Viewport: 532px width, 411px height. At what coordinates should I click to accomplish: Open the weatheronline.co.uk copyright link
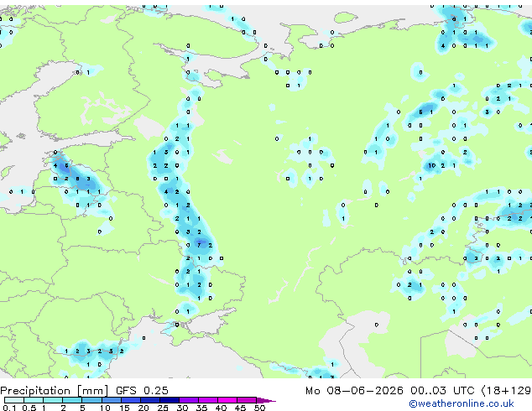(462, 403)
